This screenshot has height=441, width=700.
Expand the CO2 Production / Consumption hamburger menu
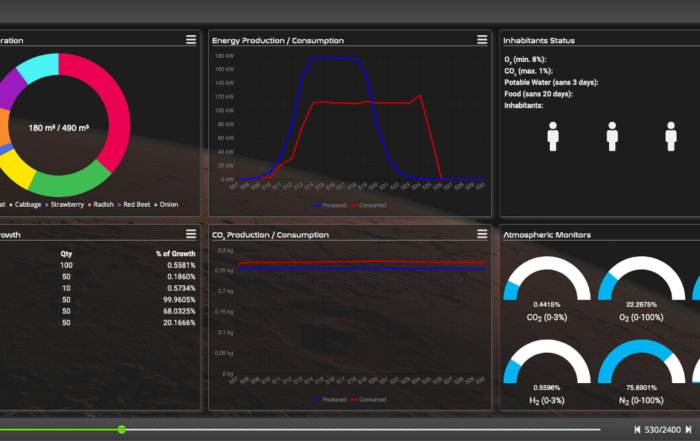(x=482, y=234)
